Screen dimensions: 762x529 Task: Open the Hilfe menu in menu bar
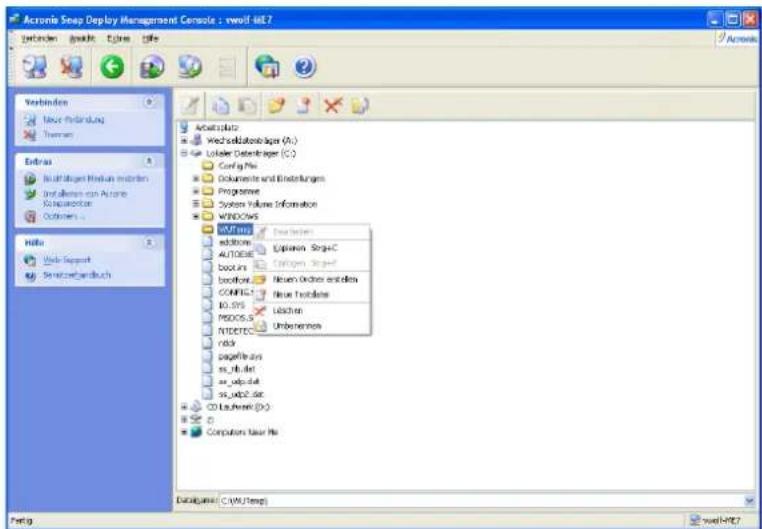(149, 38)
